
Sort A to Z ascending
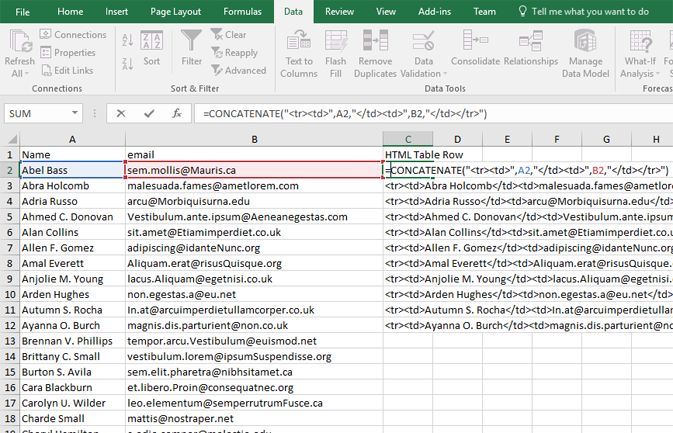[127, 40]
